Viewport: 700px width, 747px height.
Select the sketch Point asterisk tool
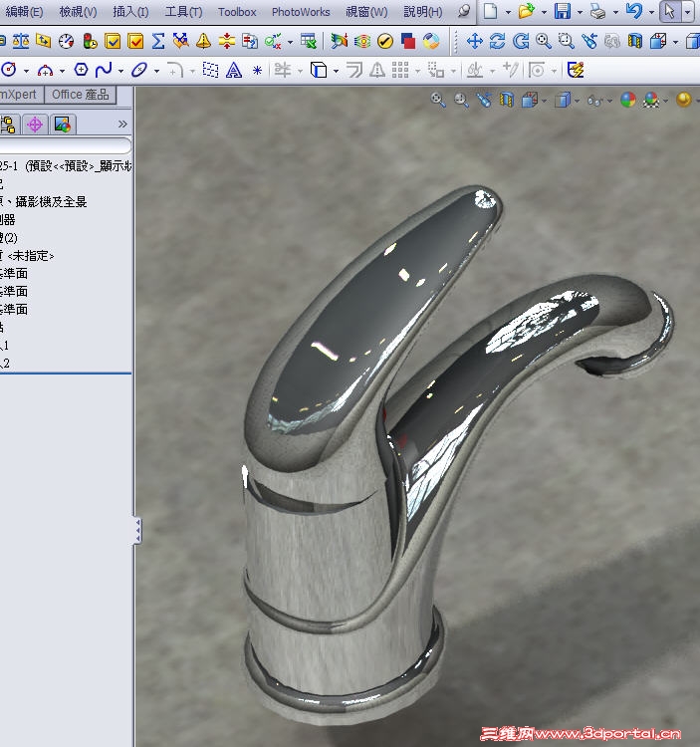[257, 71]
